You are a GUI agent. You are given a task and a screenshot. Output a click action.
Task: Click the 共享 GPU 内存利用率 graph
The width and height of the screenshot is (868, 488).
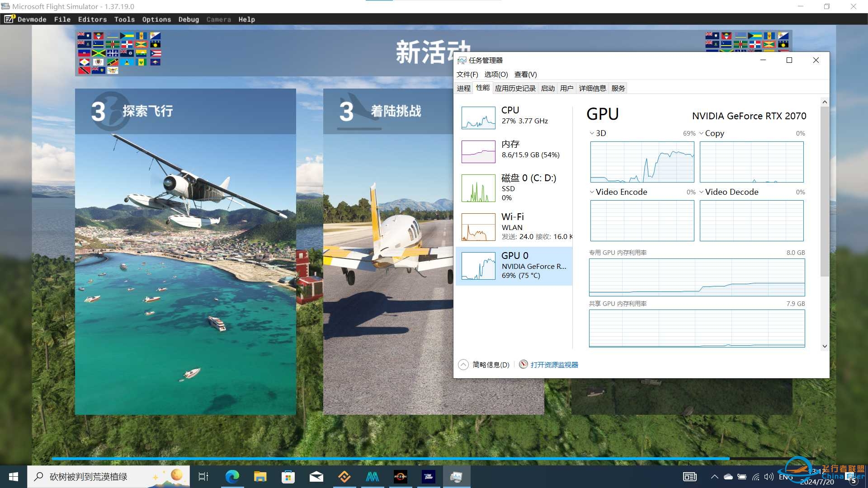point(697,328)
